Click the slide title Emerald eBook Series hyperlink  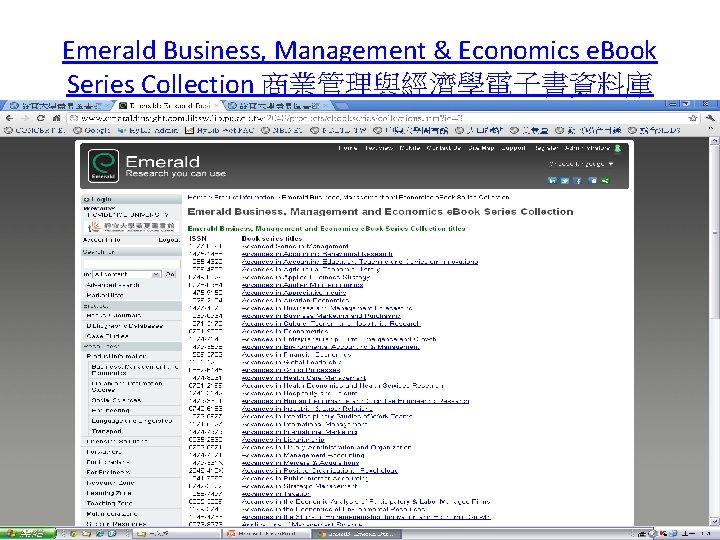click(360, 68)
